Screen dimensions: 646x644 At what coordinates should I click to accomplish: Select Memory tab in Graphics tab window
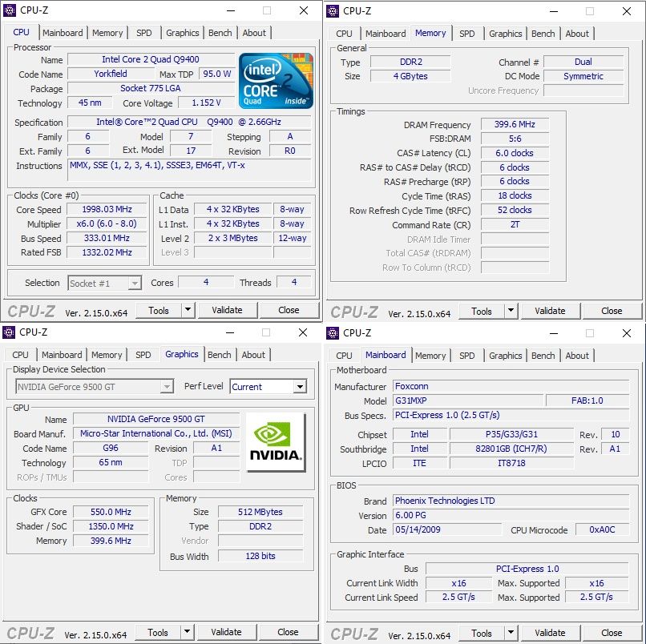(107, 355)
